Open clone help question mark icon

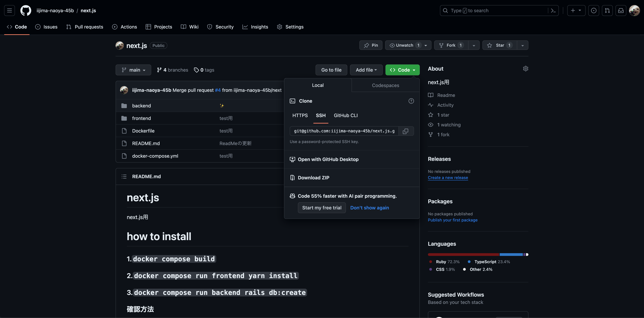[x=411, y=101]
